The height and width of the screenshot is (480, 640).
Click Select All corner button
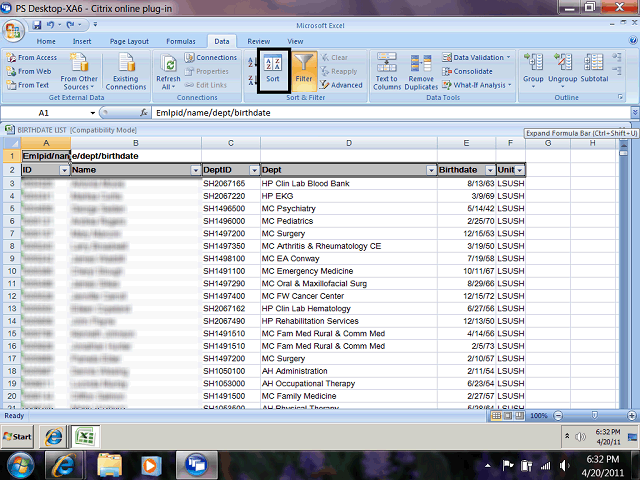[12, 143]
